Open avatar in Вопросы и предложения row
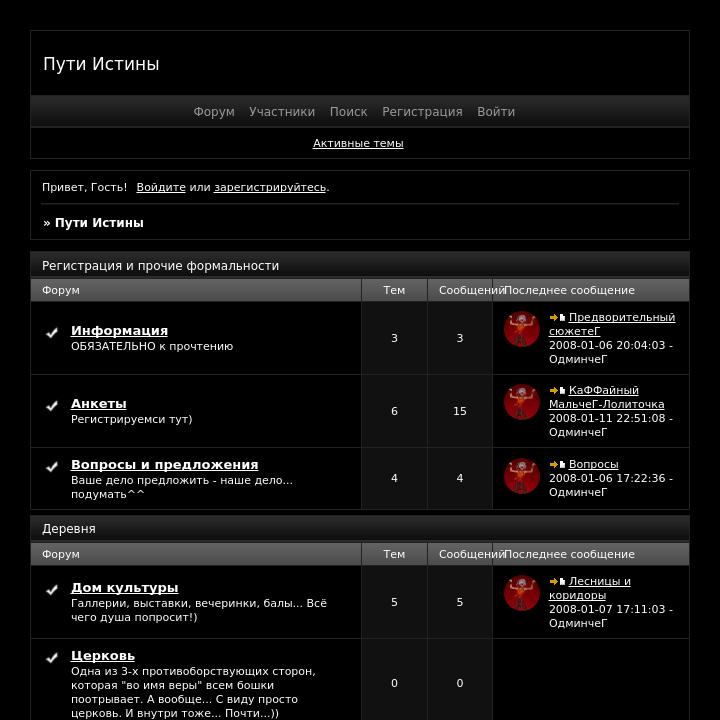 click(521, 476)
